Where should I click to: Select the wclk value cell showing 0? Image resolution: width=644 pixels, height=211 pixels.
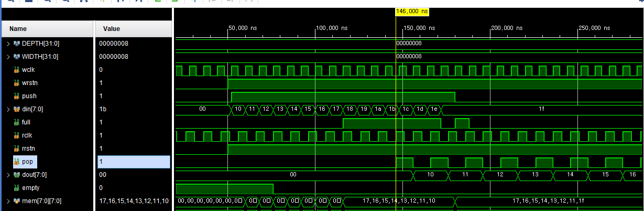point(134,70)
